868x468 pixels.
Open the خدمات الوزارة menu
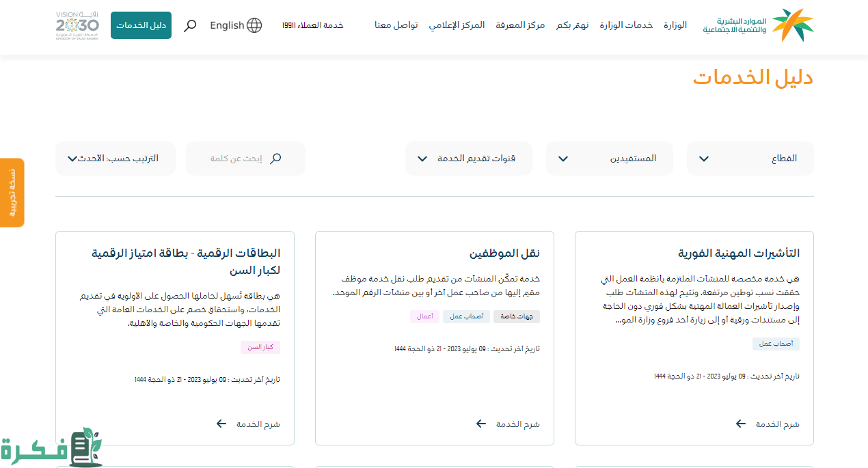pos(626,25)
